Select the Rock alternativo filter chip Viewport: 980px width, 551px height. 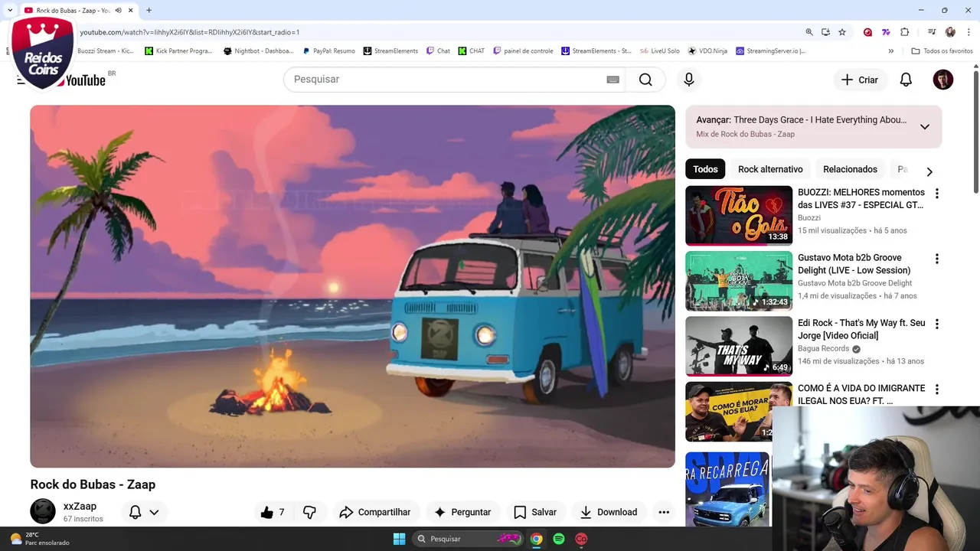tap(770, 169)
